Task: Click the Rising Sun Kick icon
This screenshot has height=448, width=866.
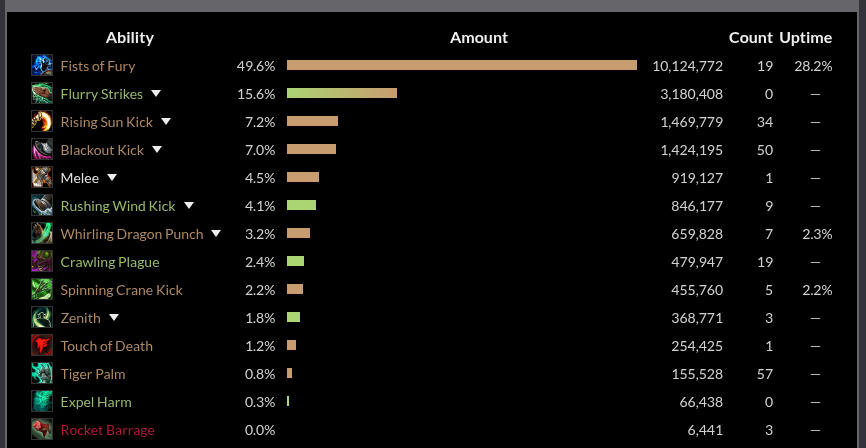Action: pyautogui.click(x=42, y=122)
